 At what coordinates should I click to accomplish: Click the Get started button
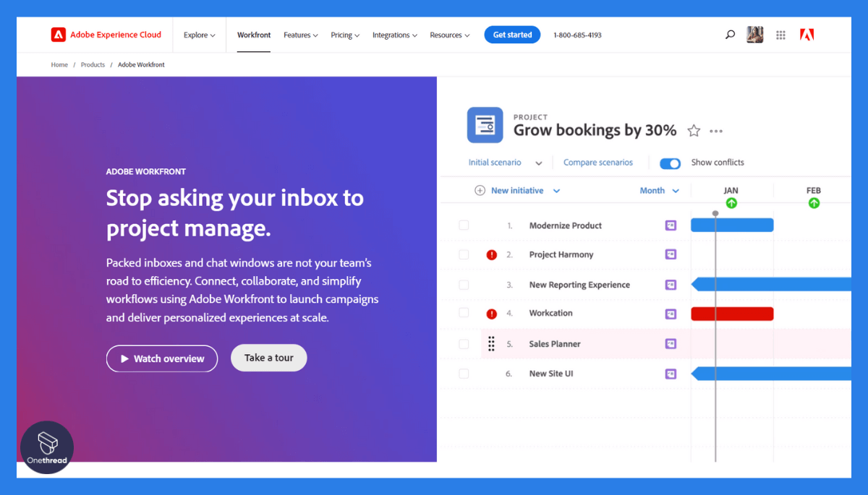click(512, 35)
